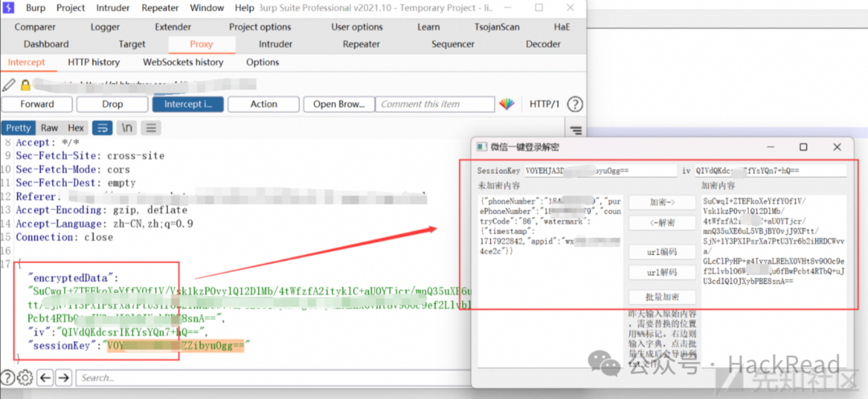868x399 pixels.
Task: Open the TsojanScan extension tab
Action: 497,27
